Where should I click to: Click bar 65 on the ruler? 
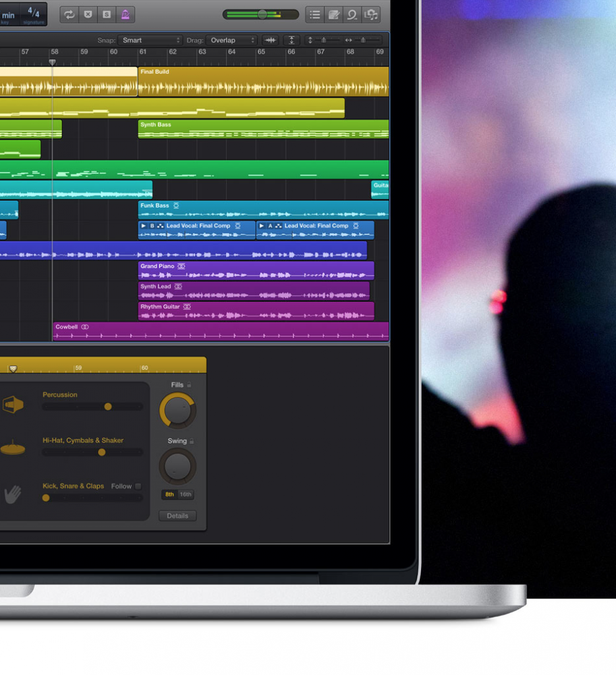[x=261, y=51]
